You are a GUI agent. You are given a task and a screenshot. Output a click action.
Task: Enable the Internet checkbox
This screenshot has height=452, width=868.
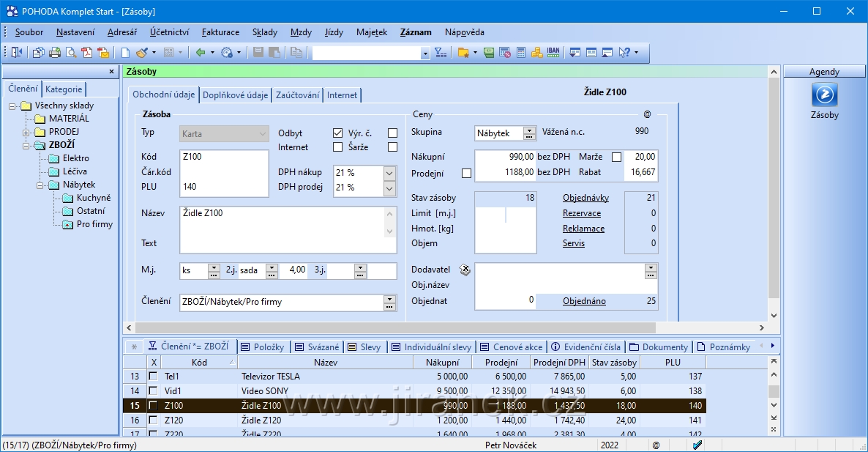[x=337, y=147]
